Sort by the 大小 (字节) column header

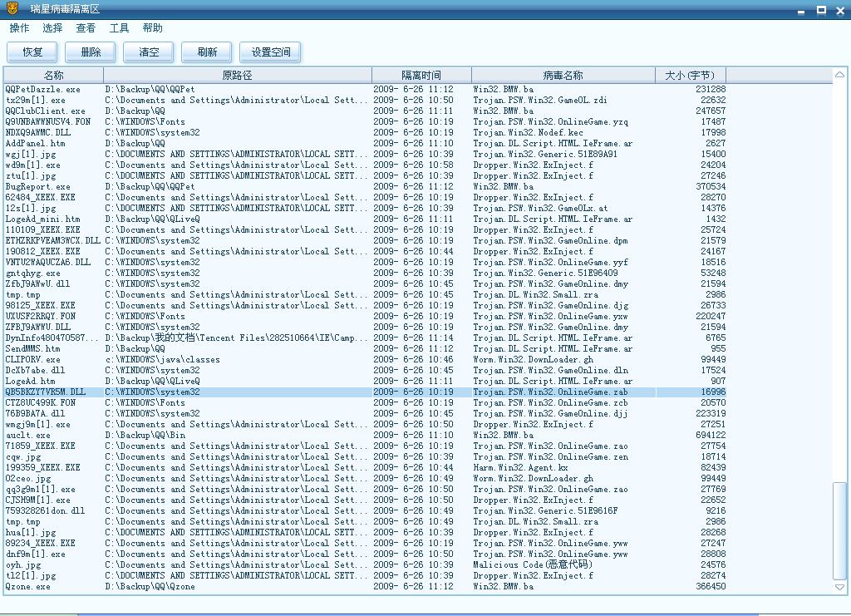[x=690, y=76]
